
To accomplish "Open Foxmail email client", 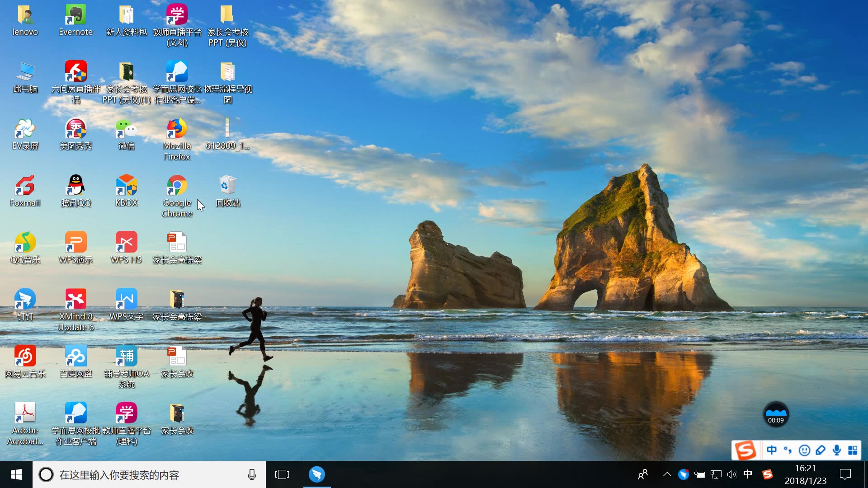I will pyautogui.click(x=25, y=191).
